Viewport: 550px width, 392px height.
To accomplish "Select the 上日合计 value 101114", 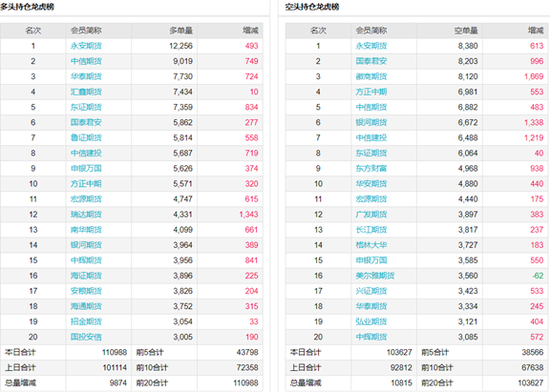I will [x=115, y=368].
